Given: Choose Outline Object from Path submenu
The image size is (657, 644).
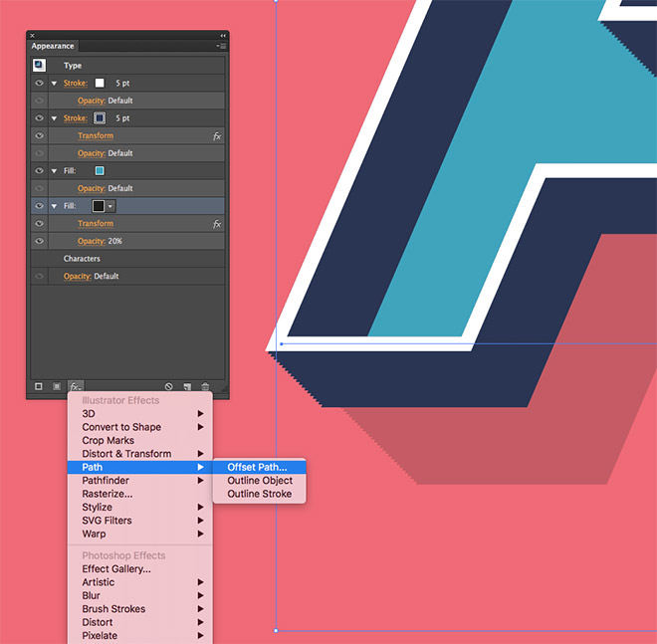Looking at the screenshot, I should click(260, 481).
